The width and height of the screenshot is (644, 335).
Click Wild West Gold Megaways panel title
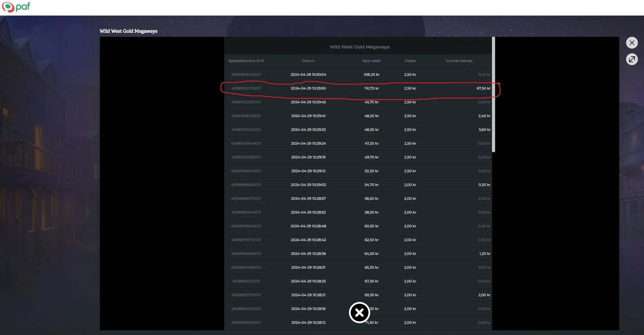pos(359,47)
